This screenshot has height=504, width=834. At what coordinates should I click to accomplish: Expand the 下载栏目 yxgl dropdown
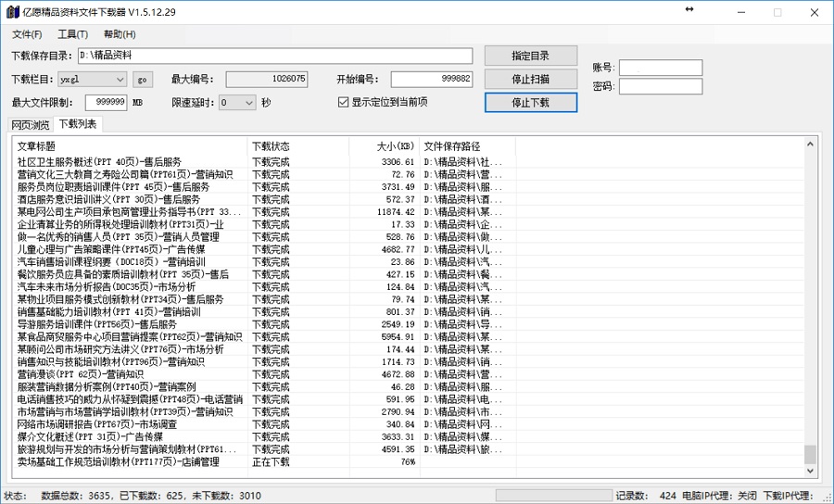tap(120, 80)
